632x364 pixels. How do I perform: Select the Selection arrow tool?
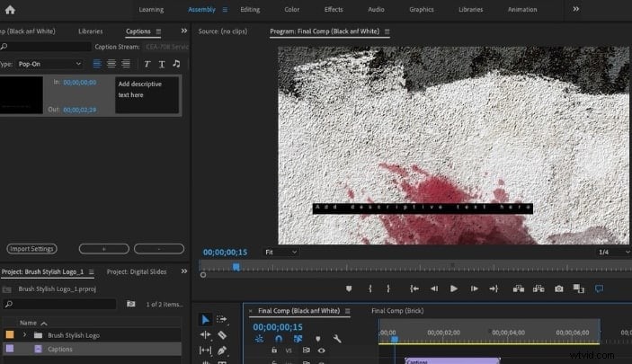(x=205, y=319)
